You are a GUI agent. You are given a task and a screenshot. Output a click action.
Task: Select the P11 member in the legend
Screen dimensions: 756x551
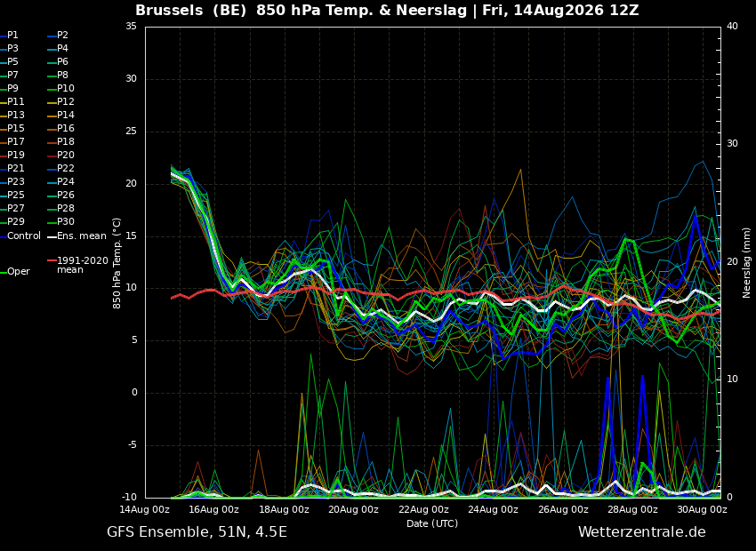(12, 101)
